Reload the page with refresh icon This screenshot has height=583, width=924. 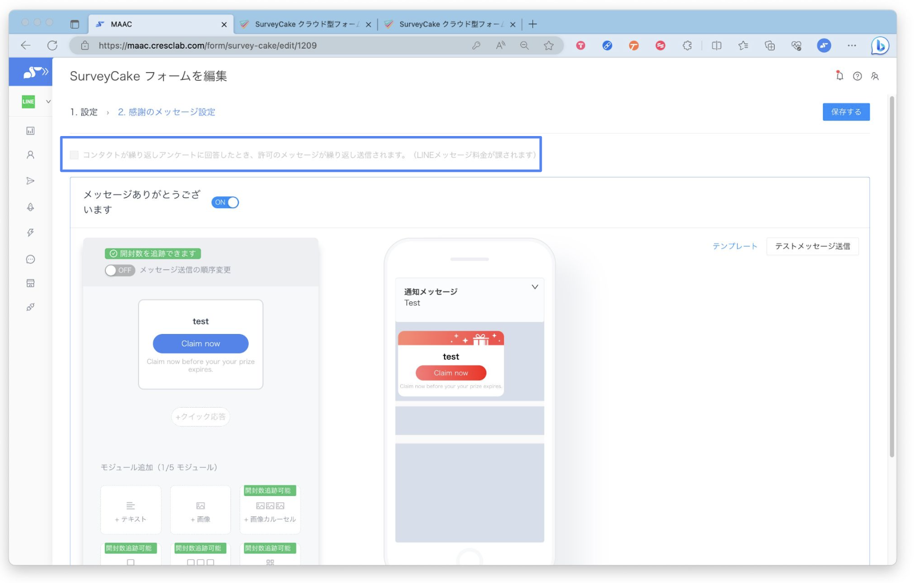coord(52,46)
